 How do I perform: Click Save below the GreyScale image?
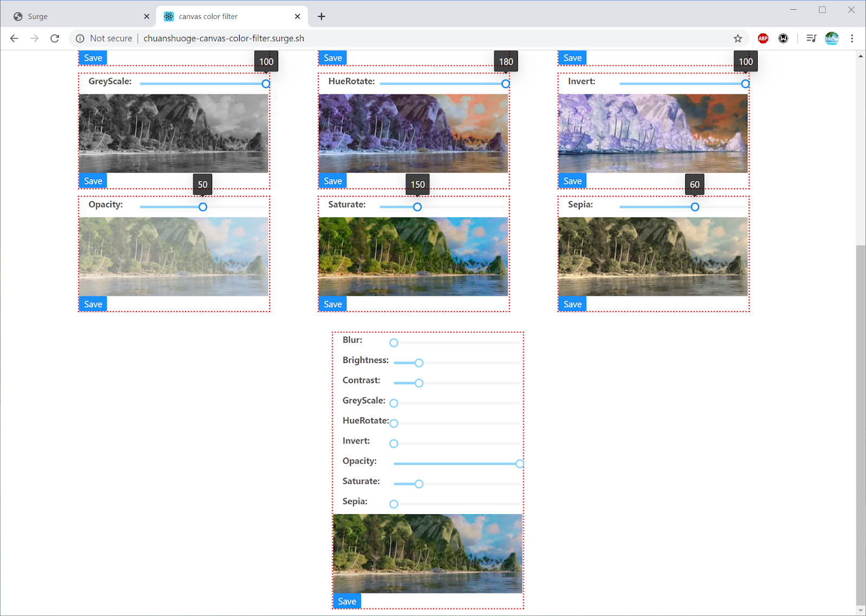click(93, 181)
